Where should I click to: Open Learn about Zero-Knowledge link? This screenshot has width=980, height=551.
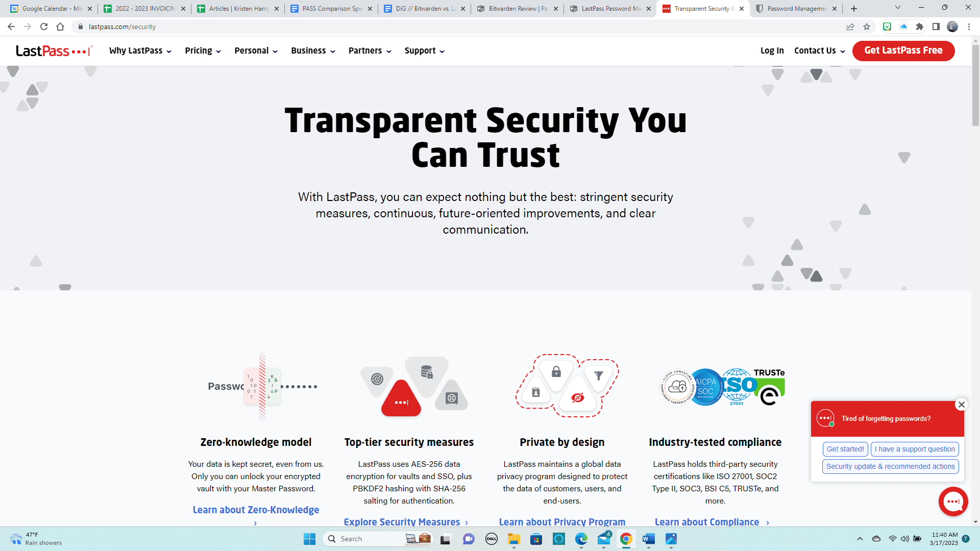(256, 515)
